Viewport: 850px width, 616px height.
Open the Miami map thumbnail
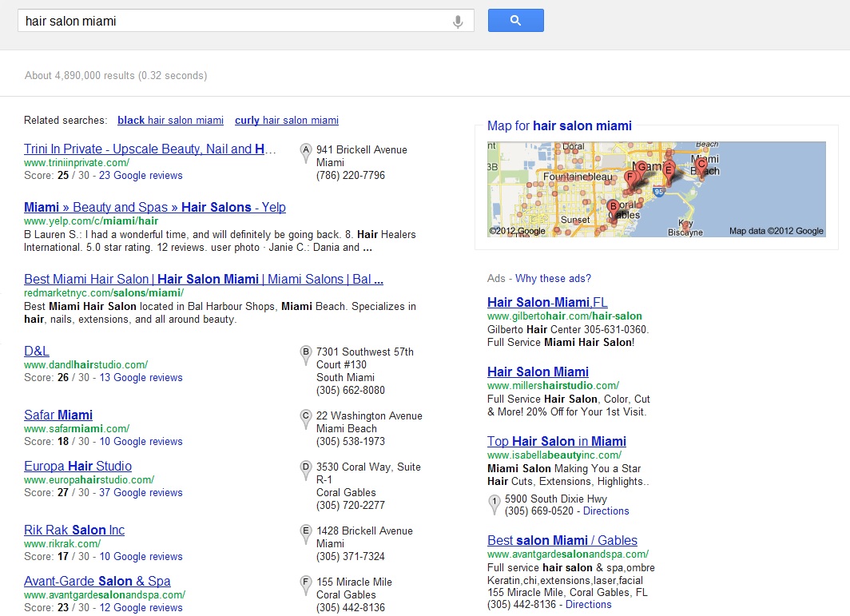pyautogui.click(x=656, y=189)
